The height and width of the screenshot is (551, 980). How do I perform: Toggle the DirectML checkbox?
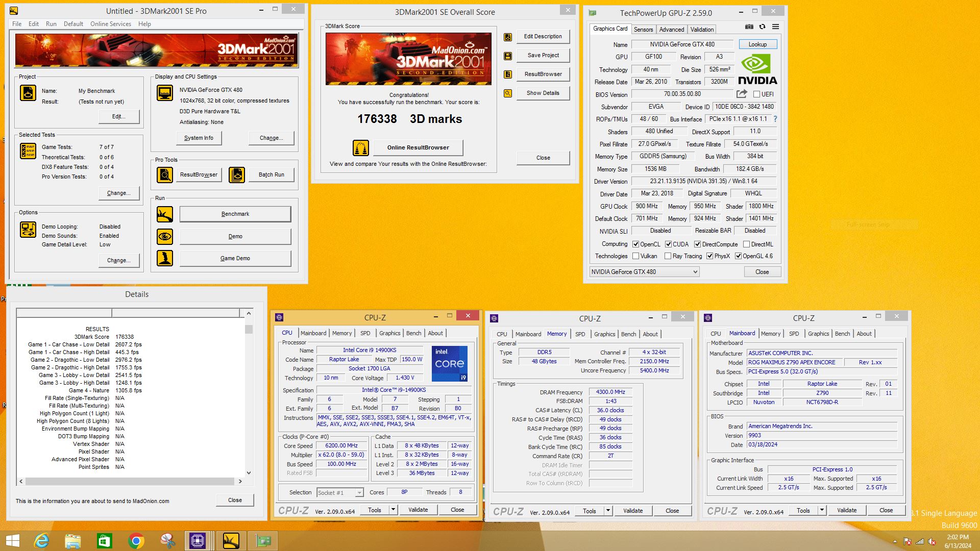coord(746,244)
